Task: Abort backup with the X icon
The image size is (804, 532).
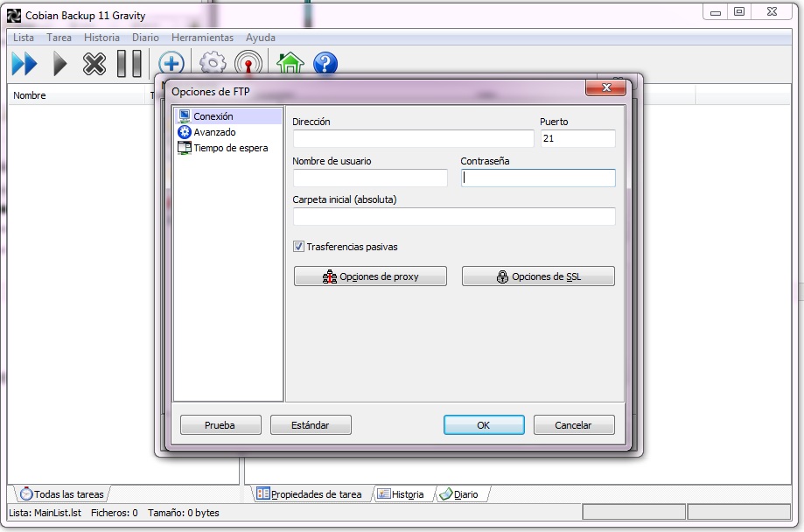Action: click(x=94, y=64)
